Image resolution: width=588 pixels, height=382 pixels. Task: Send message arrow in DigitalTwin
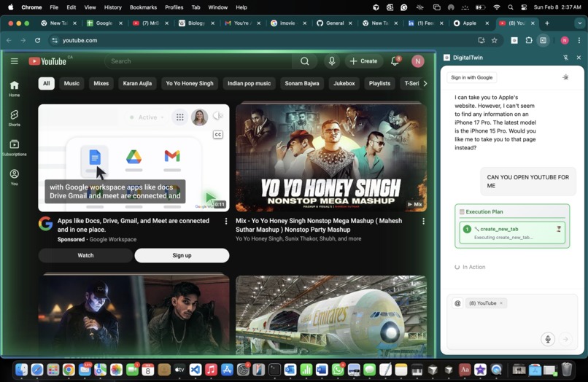pyautogui.click(x=565, y=339)
